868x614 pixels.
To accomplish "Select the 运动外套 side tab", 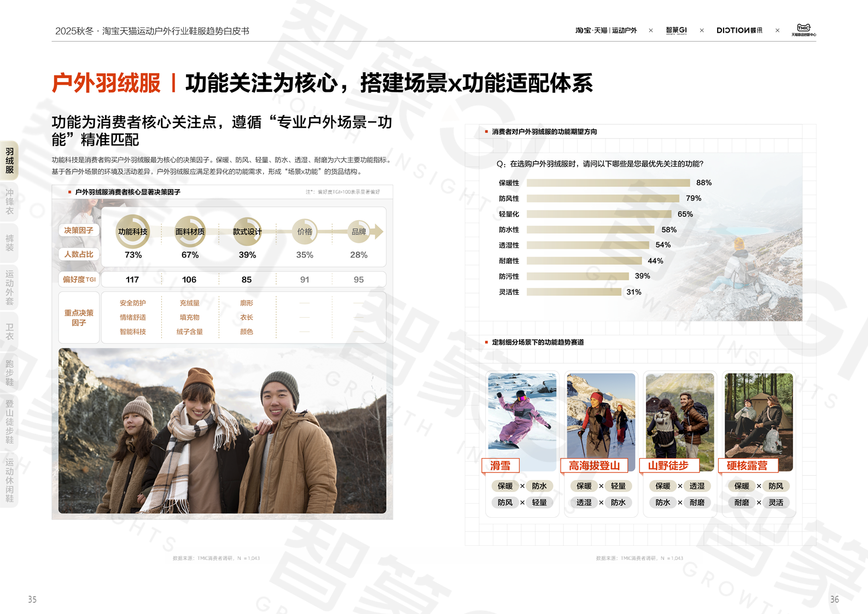I will [10, 286].
